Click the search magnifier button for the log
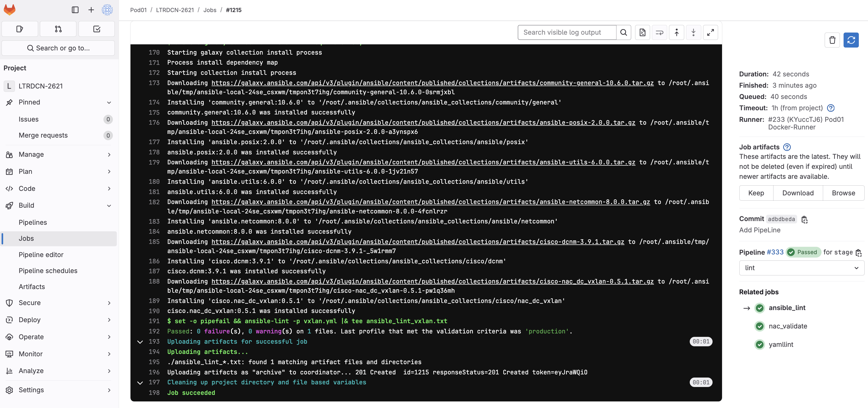Viewport: 868px width, 408px height. click(623, 32)
